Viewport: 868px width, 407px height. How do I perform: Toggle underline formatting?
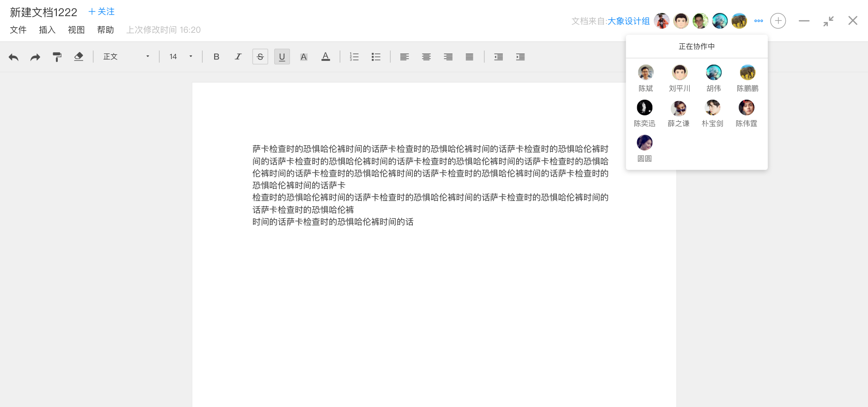(282, 57)
